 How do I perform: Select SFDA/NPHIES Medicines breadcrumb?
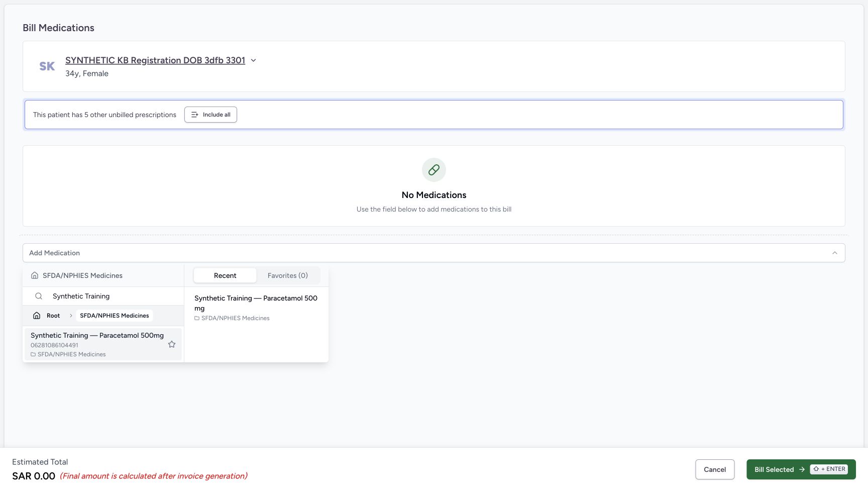pyautogui.click(x=115, y=316)
